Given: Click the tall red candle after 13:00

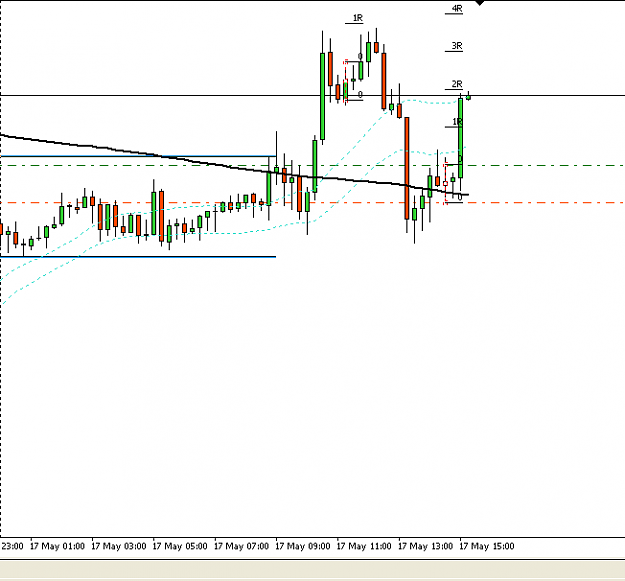Looking at the screenshot, I should [407, 168].
